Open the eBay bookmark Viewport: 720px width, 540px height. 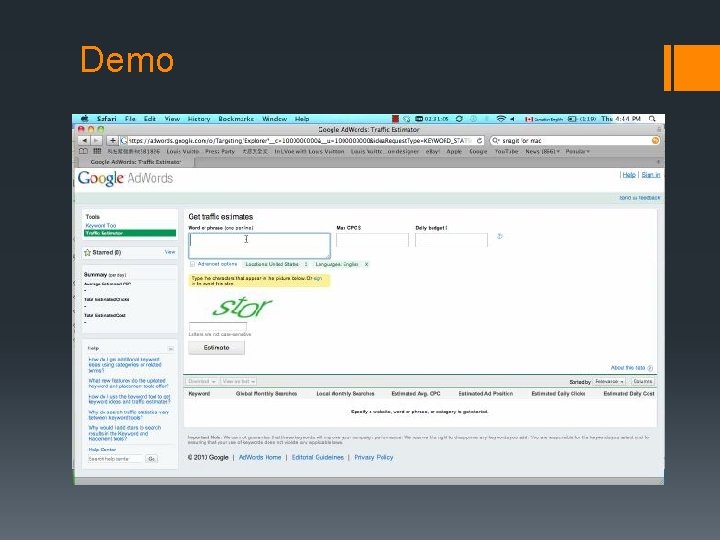(x=433, y=151)
